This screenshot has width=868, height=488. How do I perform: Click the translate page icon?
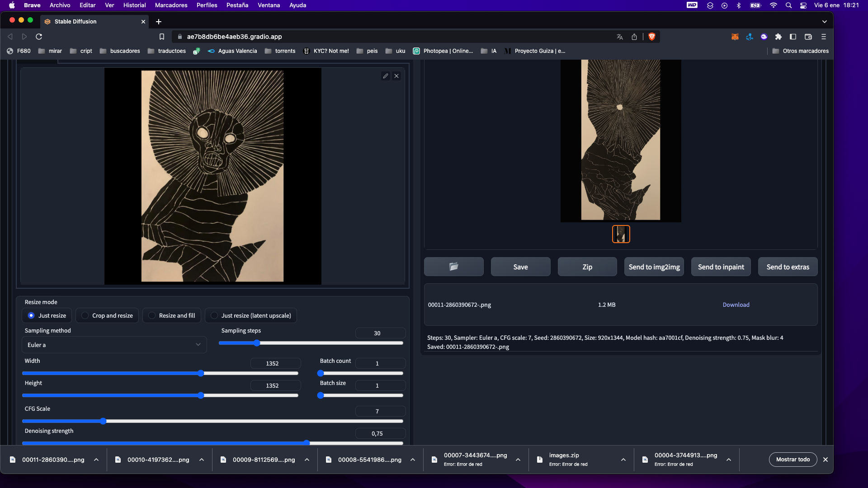point(620,37)
